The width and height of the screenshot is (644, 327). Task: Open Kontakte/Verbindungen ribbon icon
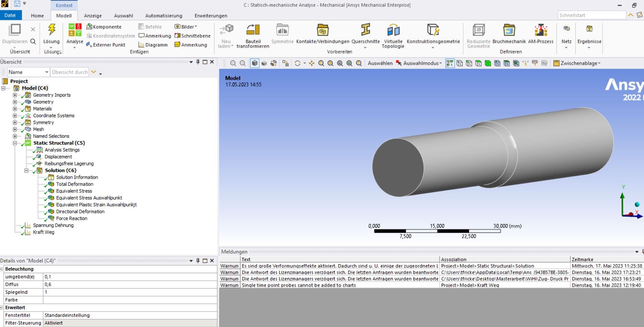tap(323, 30)
